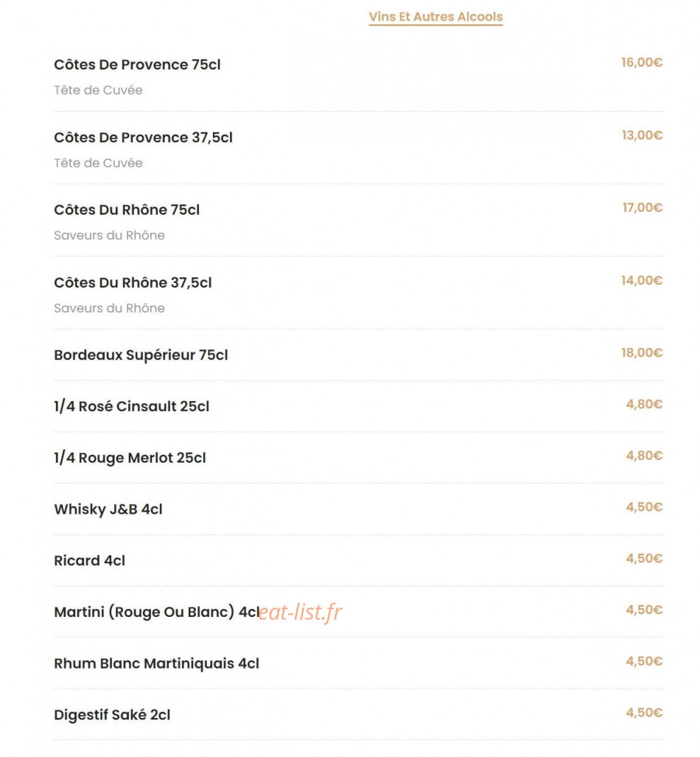Image resolution: width=700 pixels, height=757 pixels.
Task: Select the Ricard 4cl item
Action: pos(89,560)
